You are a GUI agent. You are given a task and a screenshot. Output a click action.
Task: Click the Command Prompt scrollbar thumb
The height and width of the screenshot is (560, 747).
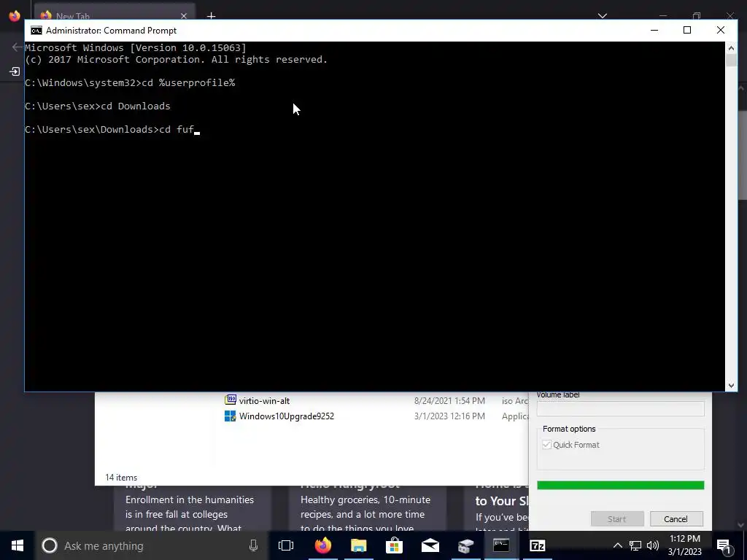(x=731, y=61)
